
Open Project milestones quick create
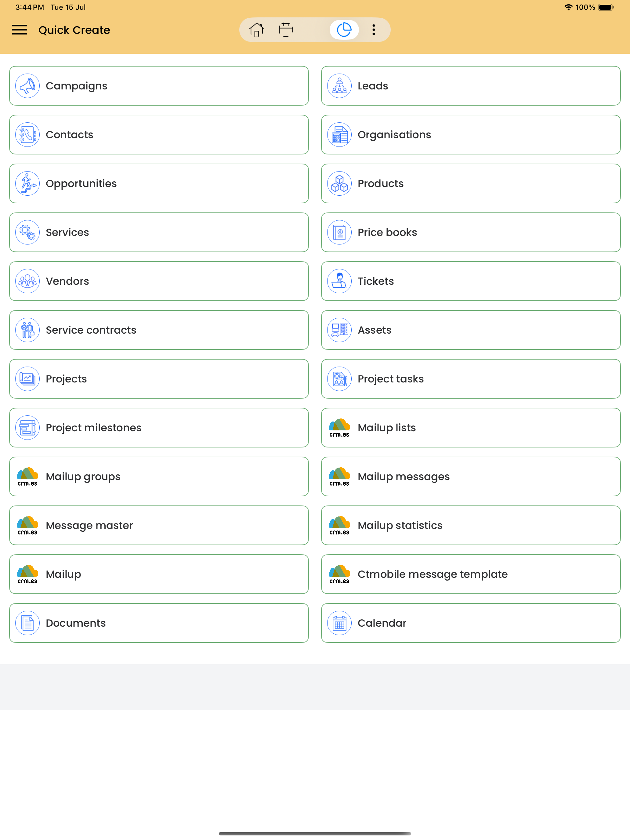[159, 428]
